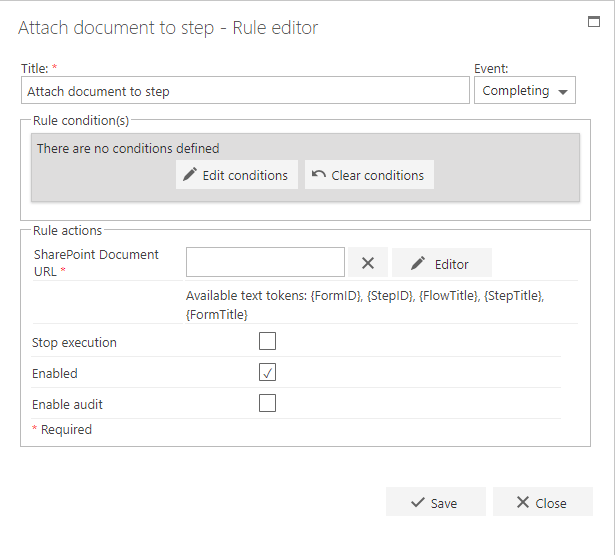Focus the Title input field

pos(245,90)
